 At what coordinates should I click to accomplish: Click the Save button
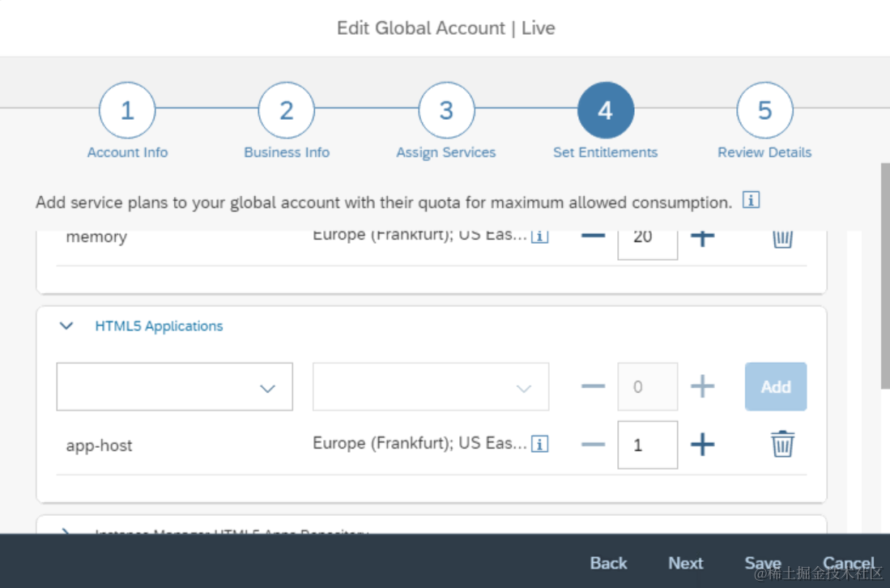pos(763,563)
